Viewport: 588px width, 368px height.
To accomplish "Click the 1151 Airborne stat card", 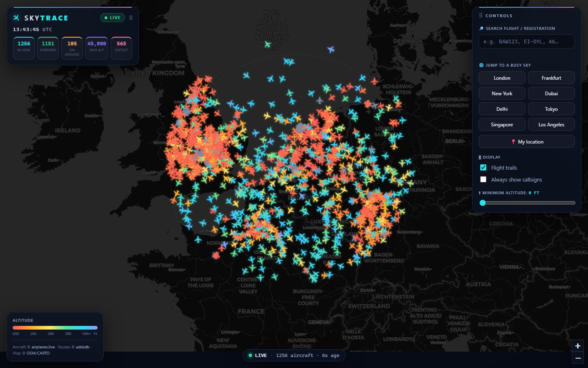I will (48, 48).
